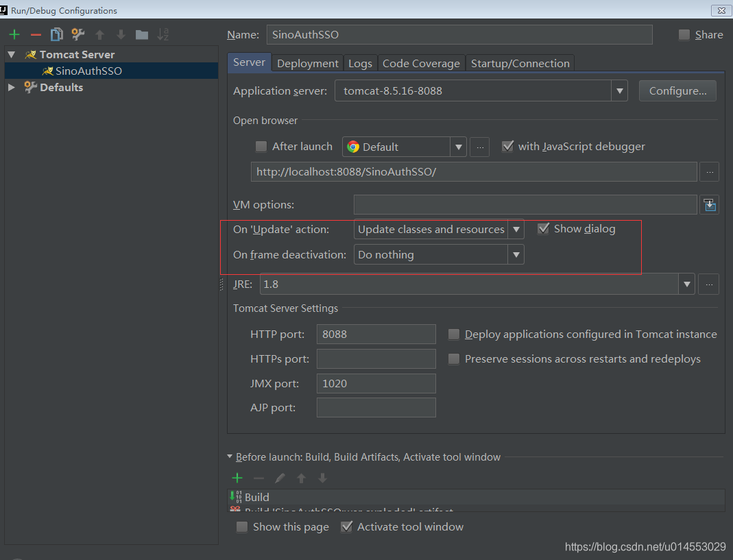Screen dimensions: 733x560
Task: Toggle the Show dialog checkbox
Action: tap(543, 228)
